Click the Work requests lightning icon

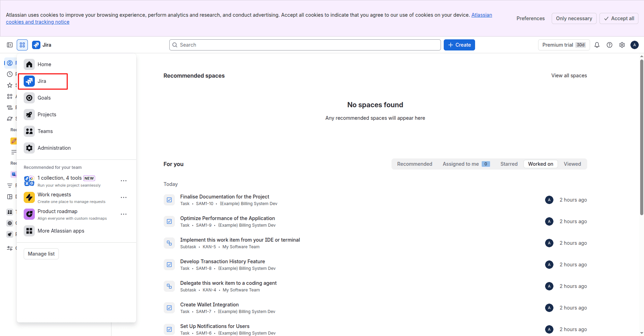29,197
